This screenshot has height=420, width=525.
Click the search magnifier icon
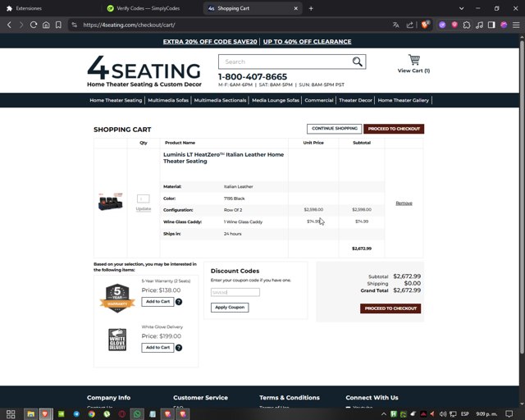coord(358,62)
